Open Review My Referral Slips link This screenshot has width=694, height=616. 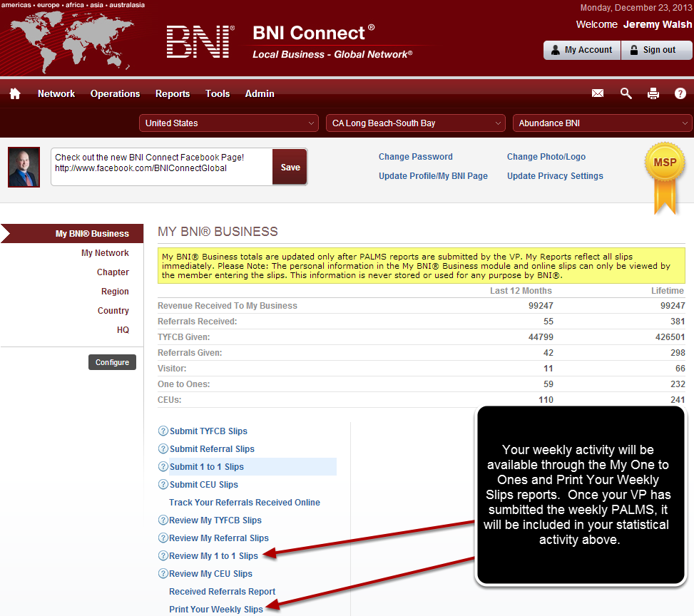219,538
